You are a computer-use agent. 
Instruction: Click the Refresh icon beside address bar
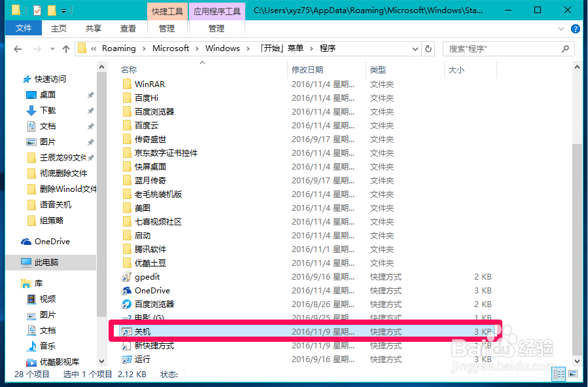[x=428, y=48]
